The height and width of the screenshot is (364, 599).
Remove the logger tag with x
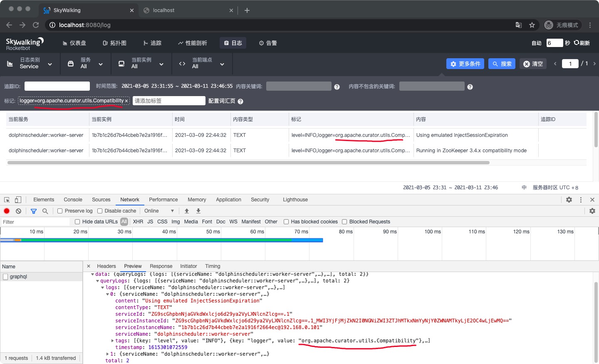point(126,101)
